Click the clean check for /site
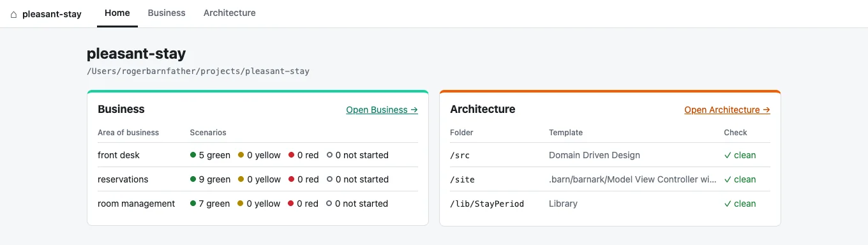This screenshot has width=868, height=245. 740,179
